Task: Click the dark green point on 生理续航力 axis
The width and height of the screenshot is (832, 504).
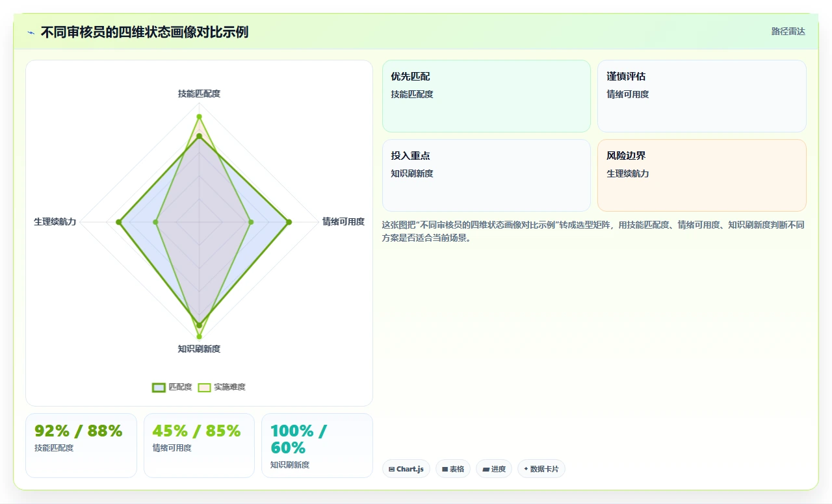Action: 119,222
